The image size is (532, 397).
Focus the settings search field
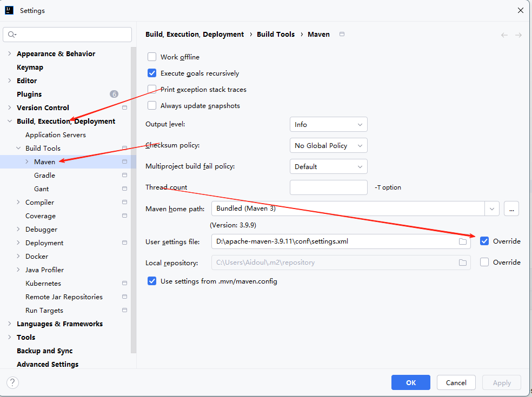(x=67, y=35)
